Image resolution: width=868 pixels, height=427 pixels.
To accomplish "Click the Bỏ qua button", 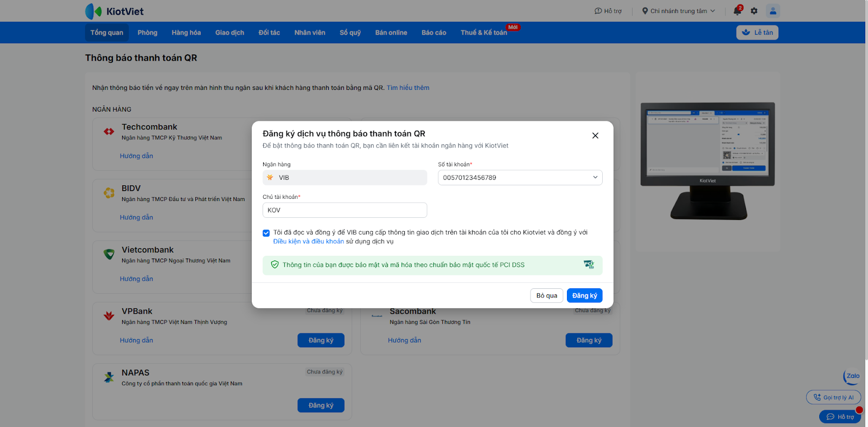I will pyautogui.click(x=547, y=295).
